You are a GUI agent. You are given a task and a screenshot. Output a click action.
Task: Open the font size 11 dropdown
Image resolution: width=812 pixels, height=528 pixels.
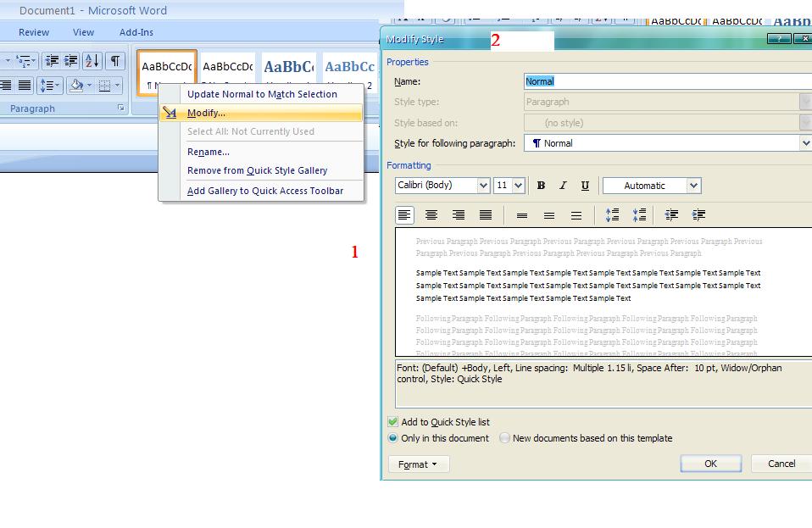point(518,186)
